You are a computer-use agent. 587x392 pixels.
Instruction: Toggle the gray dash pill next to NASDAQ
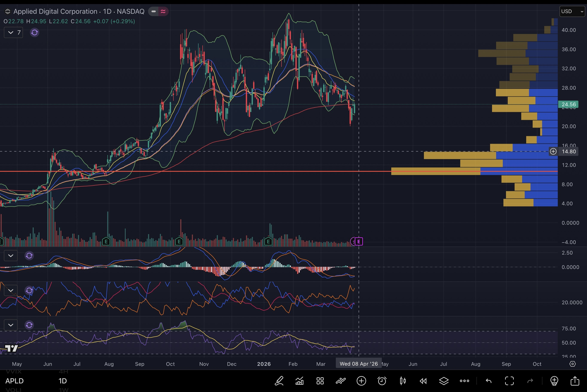153,11
